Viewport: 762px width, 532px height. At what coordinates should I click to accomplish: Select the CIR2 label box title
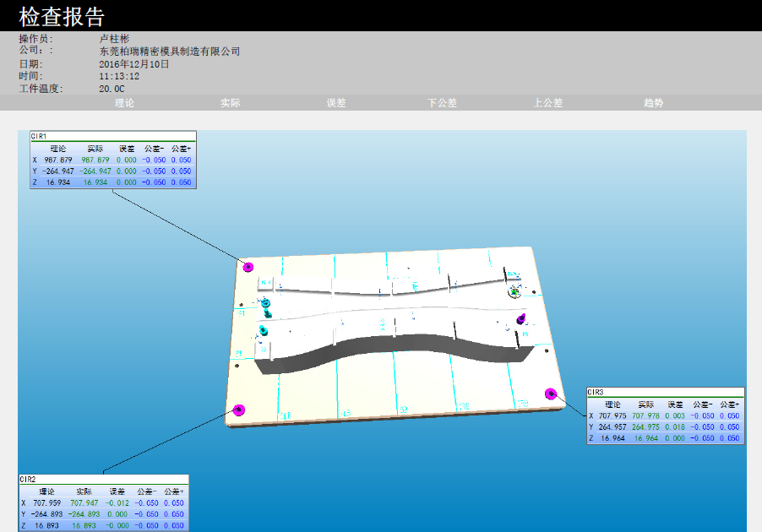click(x=29, y=479)
